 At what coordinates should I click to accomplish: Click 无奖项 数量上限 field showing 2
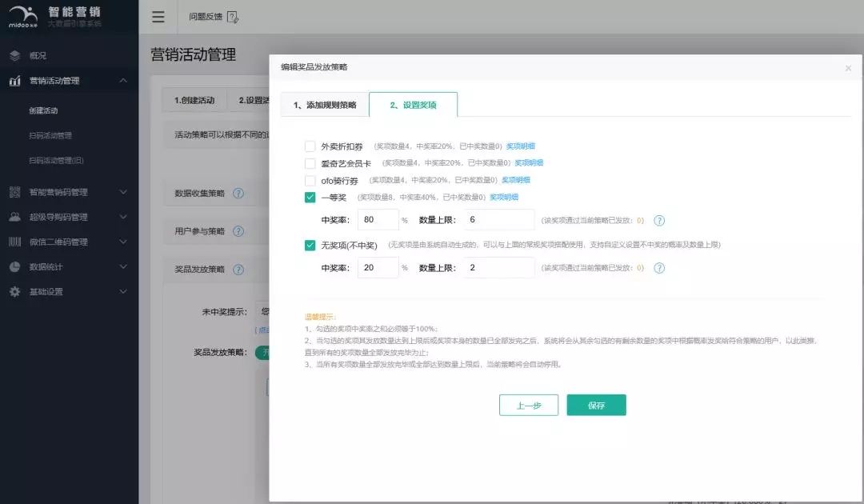499,268
